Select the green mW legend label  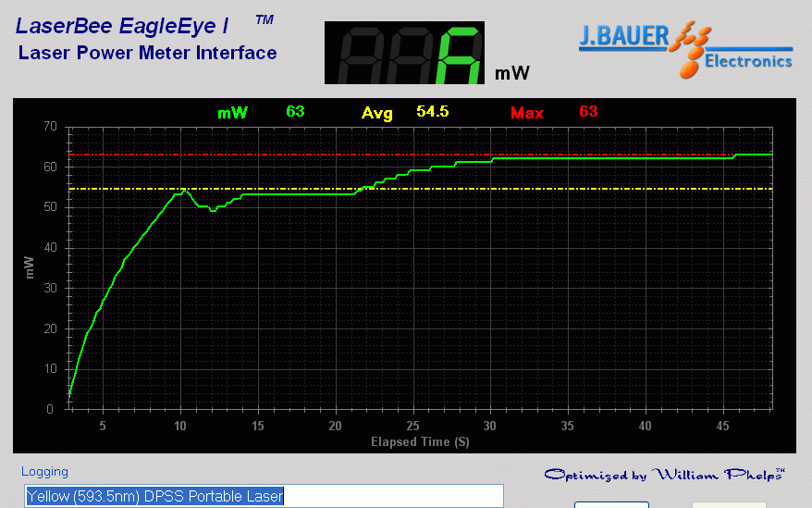pyautogui.click(x=232, y=113)
